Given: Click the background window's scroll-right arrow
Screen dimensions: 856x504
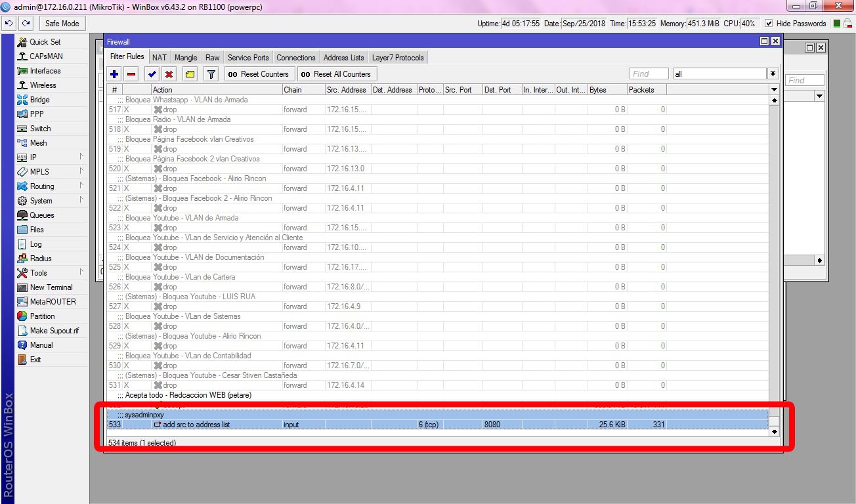Looking at the screenshot, I should [819, 261].
